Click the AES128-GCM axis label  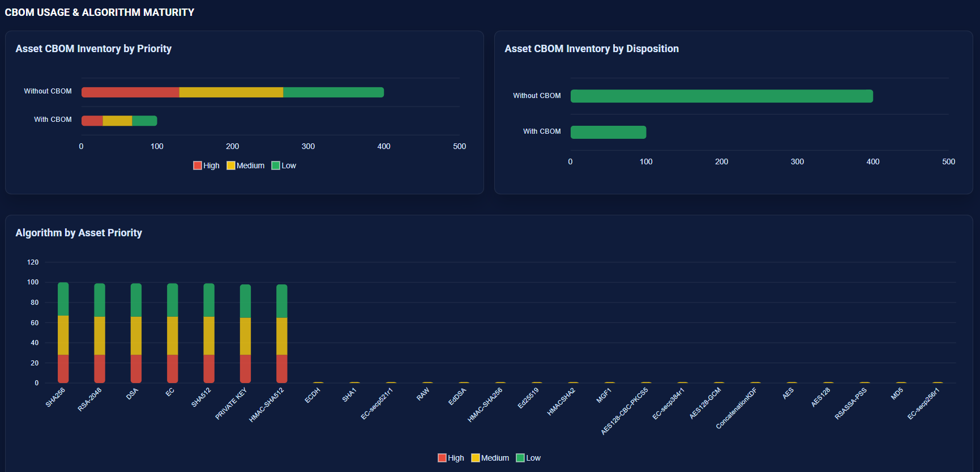(x=705, y=403)
